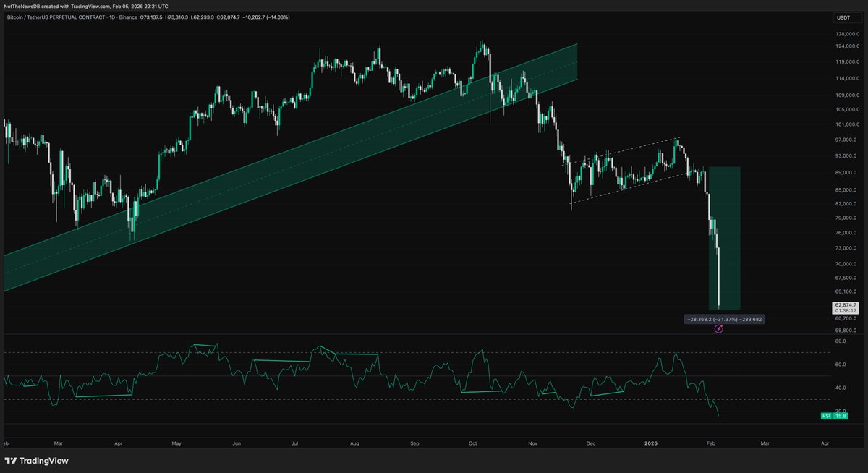Click the purple lightning event icon
868x473 pixels.
pyautogui.click(x=718, y=328)
